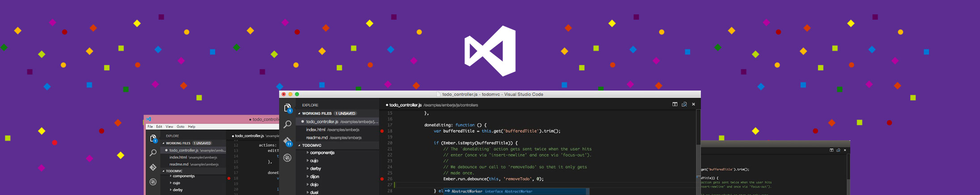The height and width of the screenshot is (195, 980).
Task: Open Search view in the Mac window
Action: pyautogui.click(x=288, y=124)
